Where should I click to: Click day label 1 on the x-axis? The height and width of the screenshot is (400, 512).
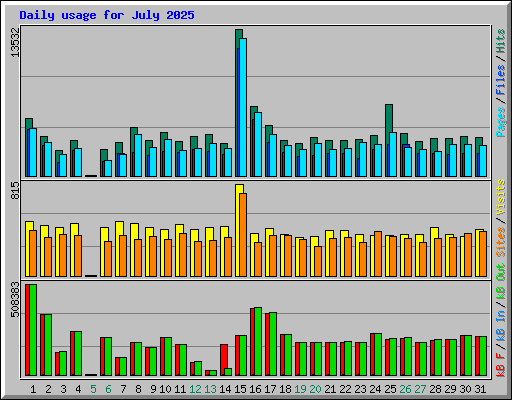click(33, 389)
